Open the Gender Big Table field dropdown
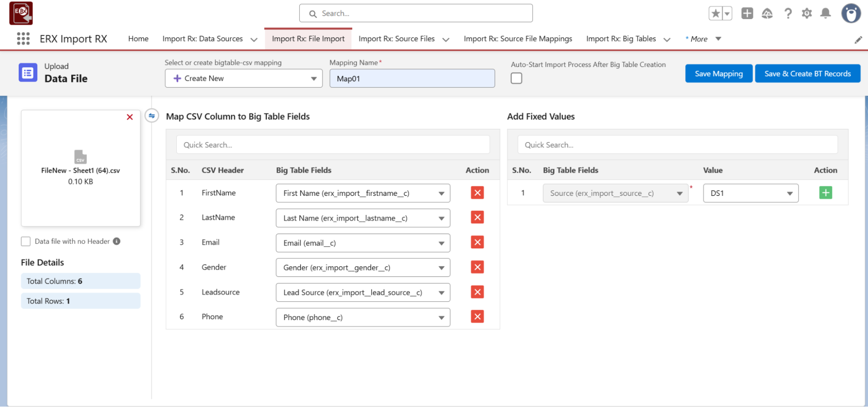This screenshot has height=407, width=868. (x=363, y=268)
